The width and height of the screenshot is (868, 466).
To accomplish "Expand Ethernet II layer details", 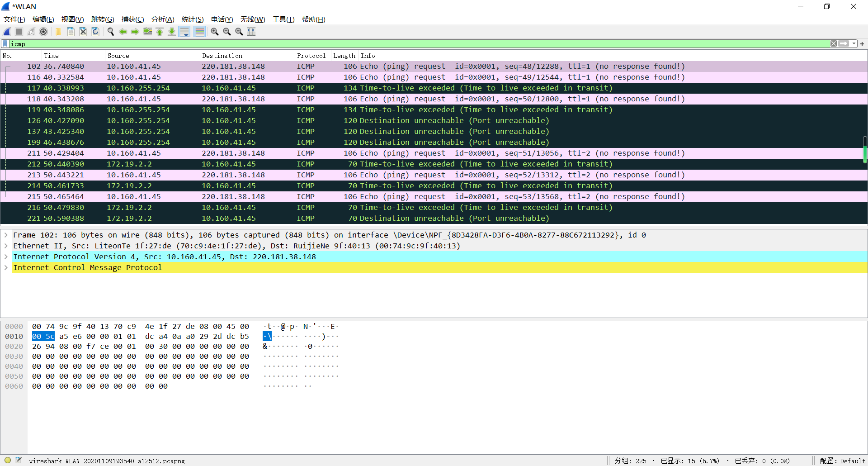I will point(6,246).
